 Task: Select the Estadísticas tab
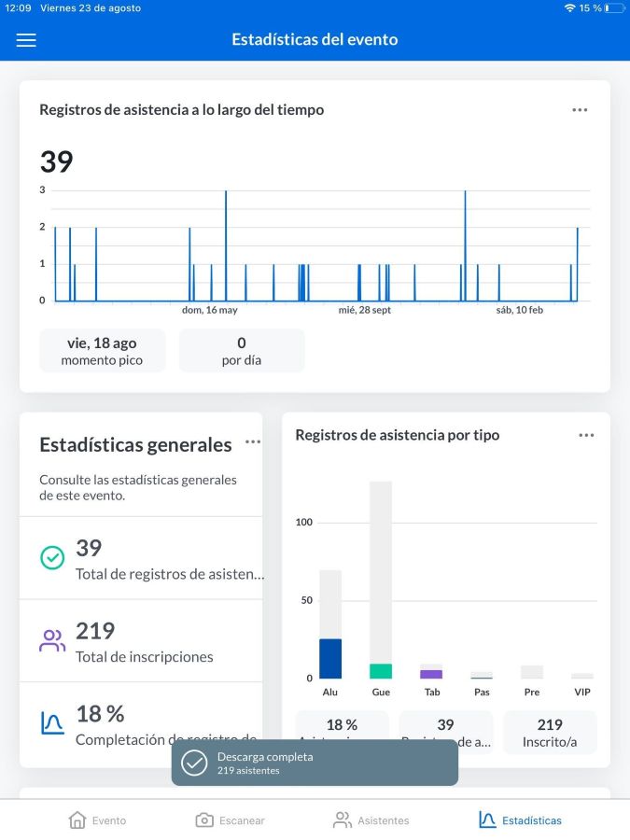tap(520, 820)
